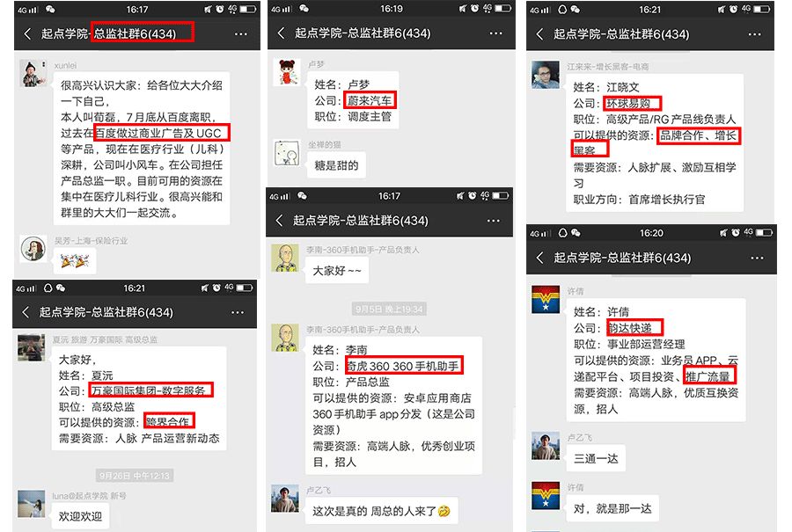Open xunlei's avatar profile
The image size is (792, 532).
(33, 74)
